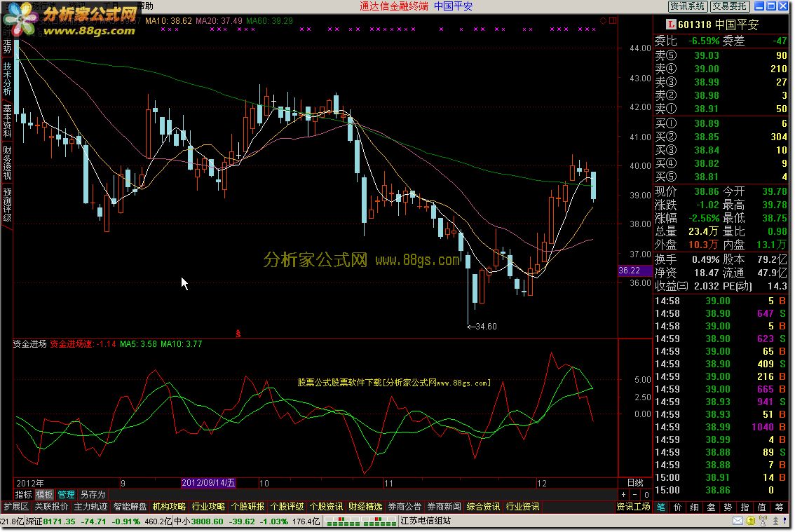Click the 601318 中国平安 stock title

[718, 25]
